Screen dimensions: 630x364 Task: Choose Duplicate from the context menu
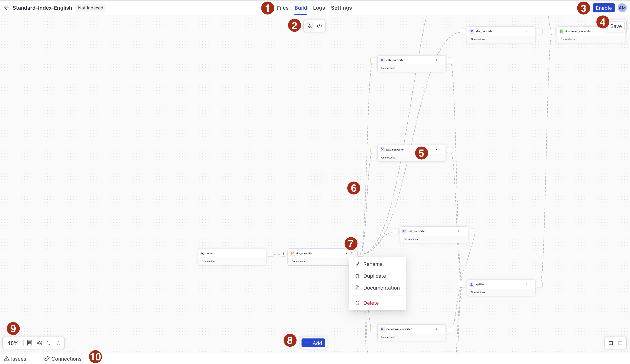pos(377,276)
